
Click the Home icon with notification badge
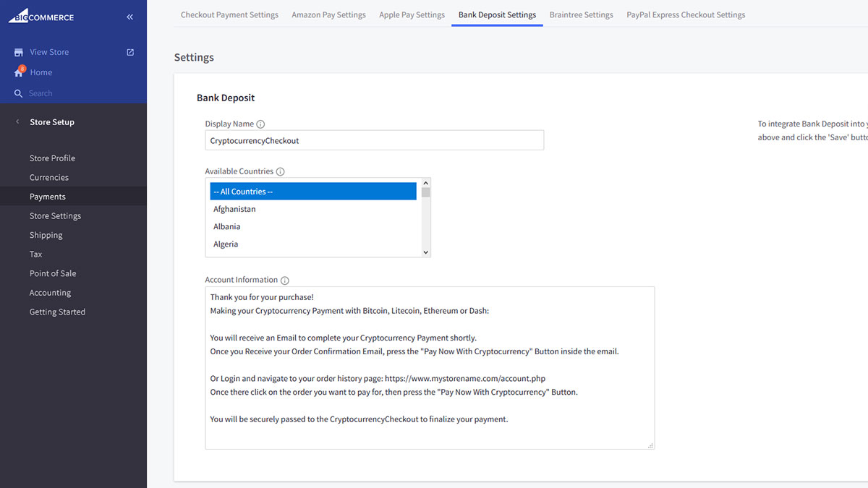[x=20, y=72]
